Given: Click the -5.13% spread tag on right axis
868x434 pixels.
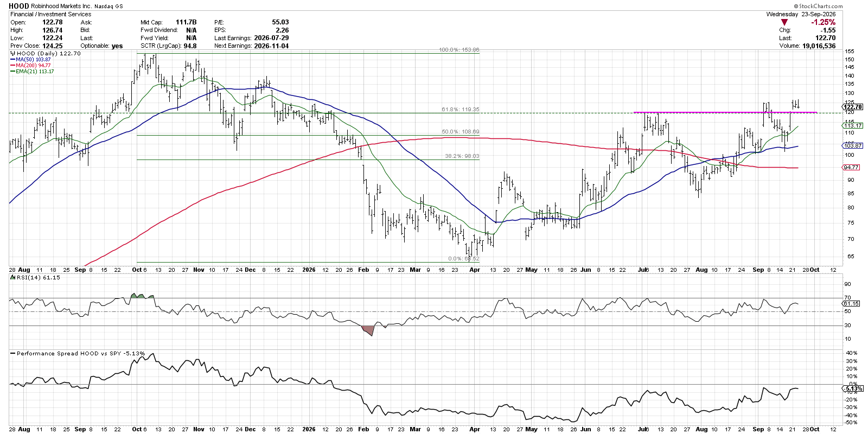Looking at the screenshot, I should coord(853,389).
